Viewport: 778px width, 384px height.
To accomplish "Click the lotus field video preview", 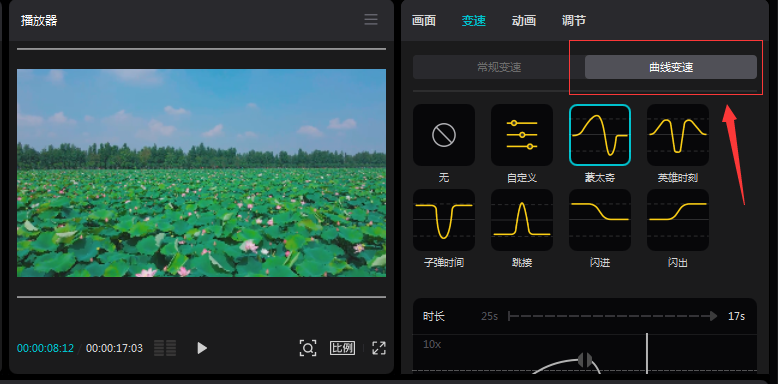I will (x=201, y=173).
